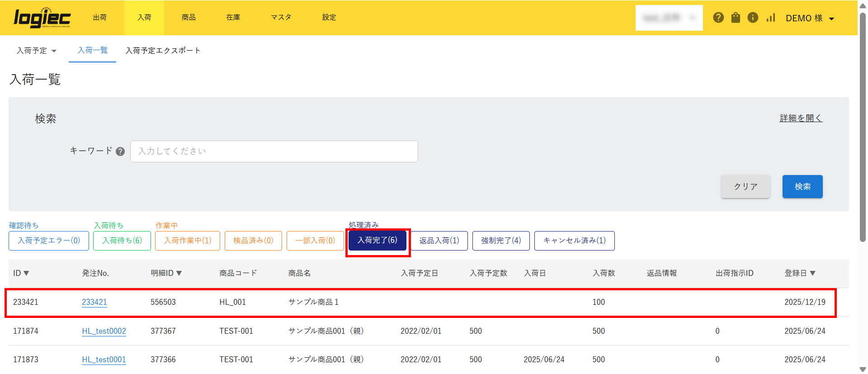Select cell サンプル商品１
This screenshot has height=374, width=868.
tap(314, 302)
